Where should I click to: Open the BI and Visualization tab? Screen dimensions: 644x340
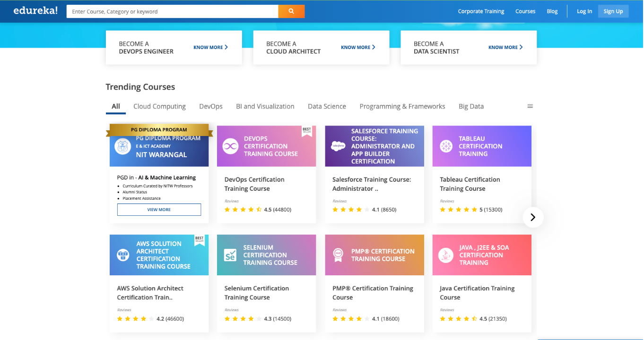tap(265, 106)
